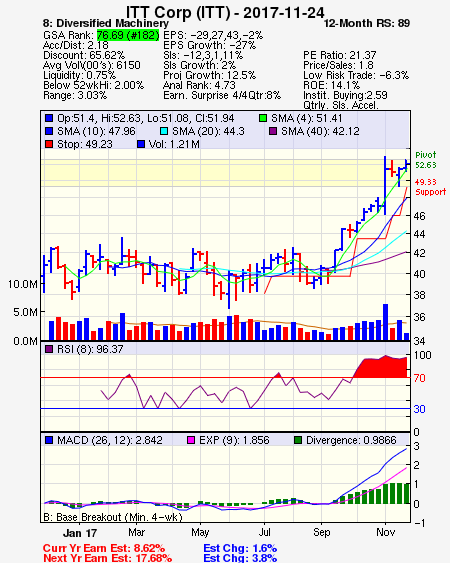Click the 'Sls Growth: 2%' line

tap(199, 65)
